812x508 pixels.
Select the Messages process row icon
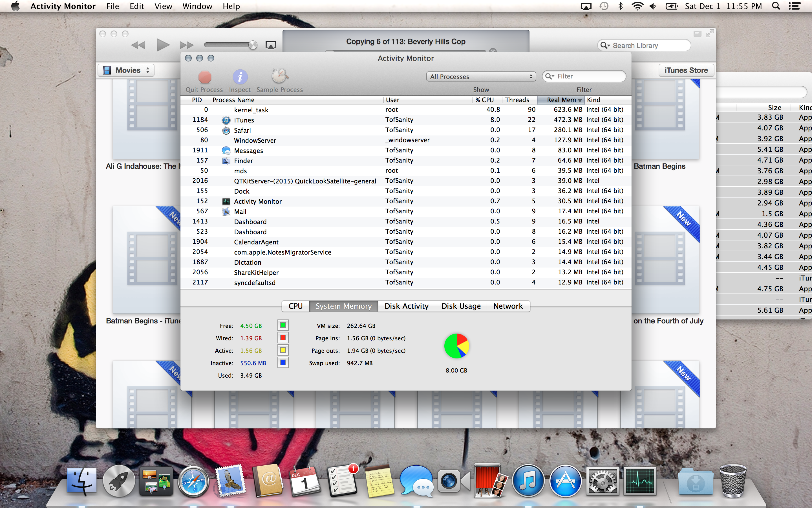(226, 150)
